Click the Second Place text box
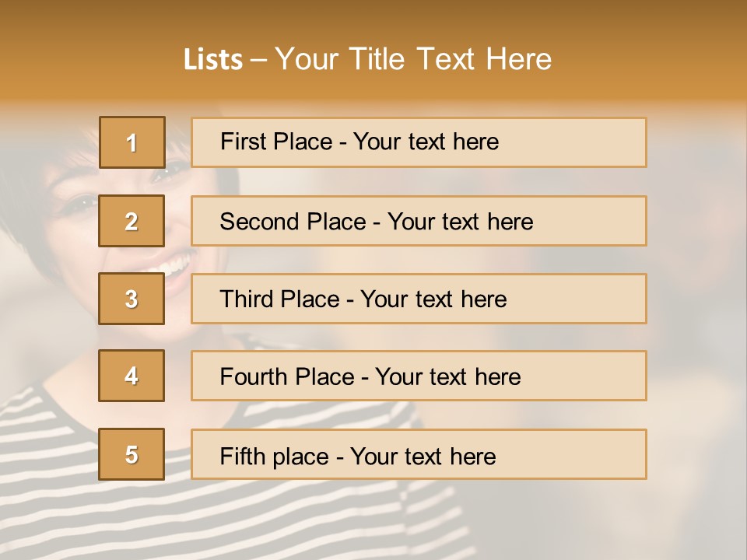Image resolution: width=747 pixels, height=560 pixels. tap(419, 221)
